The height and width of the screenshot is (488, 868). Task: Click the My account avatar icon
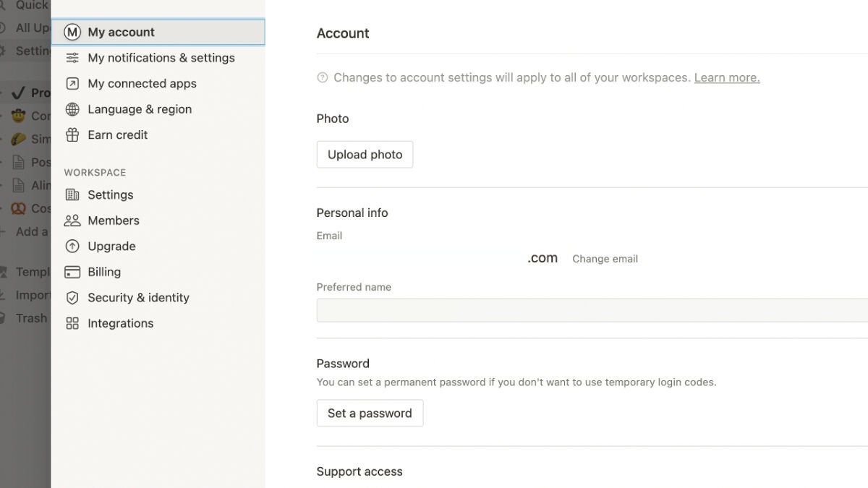tap(72, 32)
